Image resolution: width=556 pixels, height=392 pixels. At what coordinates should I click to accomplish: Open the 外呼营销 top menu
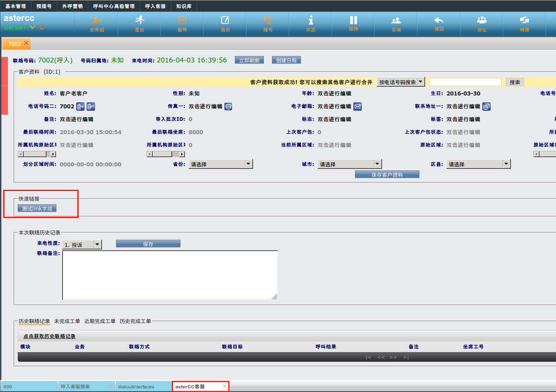[73, 6]
